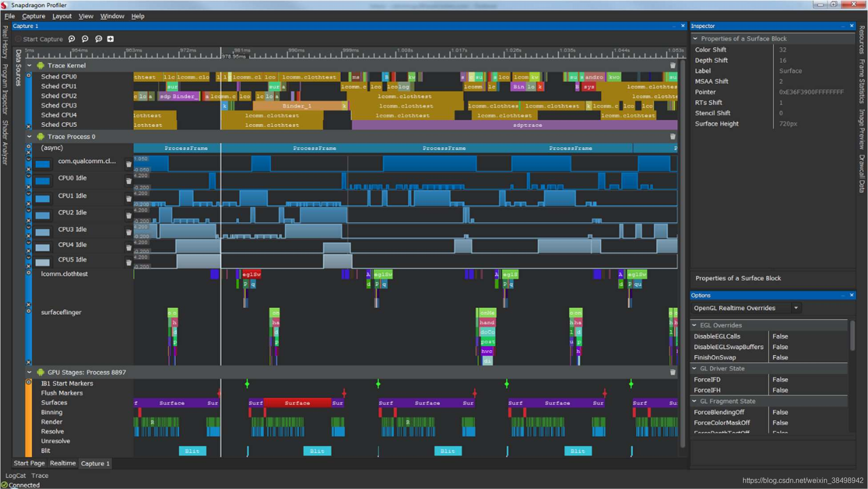Open the LogCat bottom panel
Screen dimensions: 868x489
tap(16, 476)
